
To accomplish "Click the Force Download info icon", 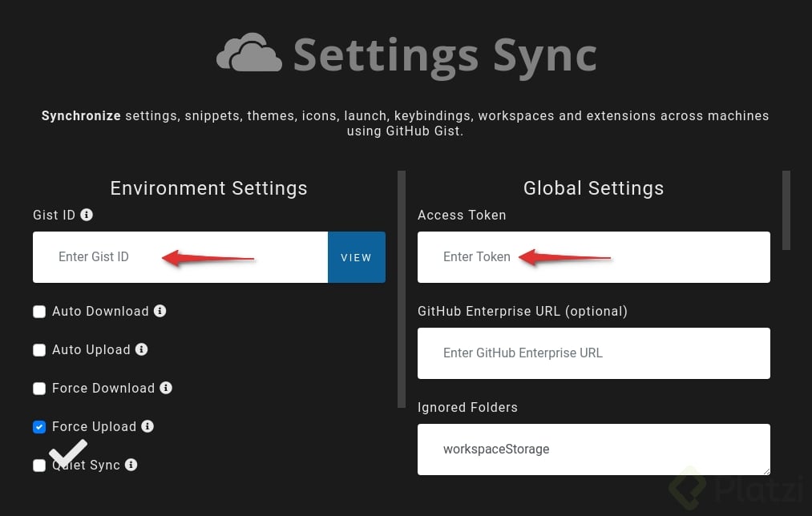I will 166,388.
